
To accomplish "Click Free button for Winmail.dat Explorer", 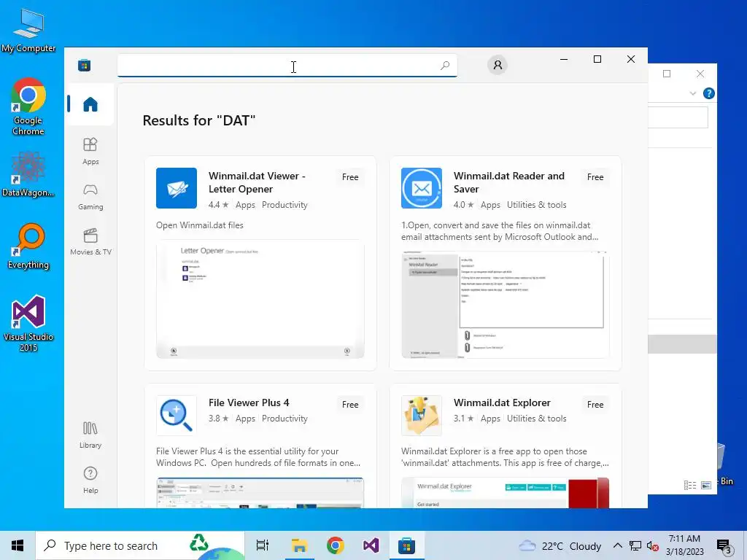I will (595, 405).
